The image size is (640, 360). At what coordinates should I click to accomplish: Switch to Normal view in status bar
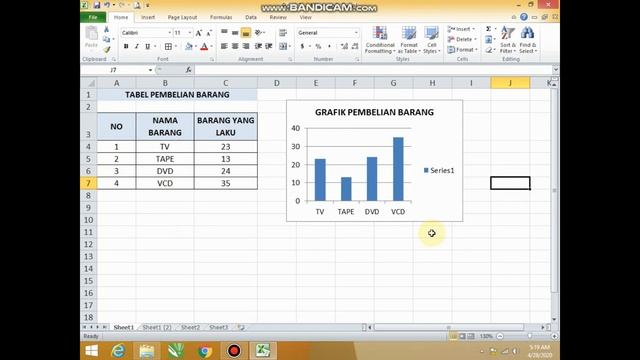click(453, 336)
